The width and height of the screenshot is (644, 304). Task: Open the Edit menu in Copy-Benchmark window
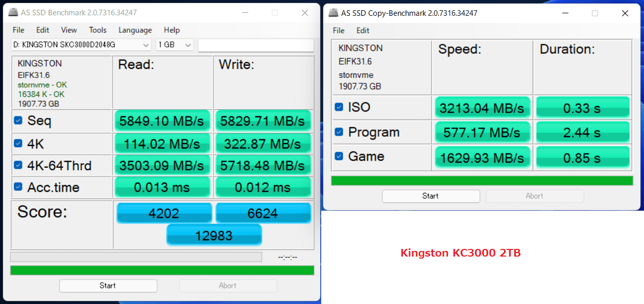pyautogui.click(x=363, y=31)
